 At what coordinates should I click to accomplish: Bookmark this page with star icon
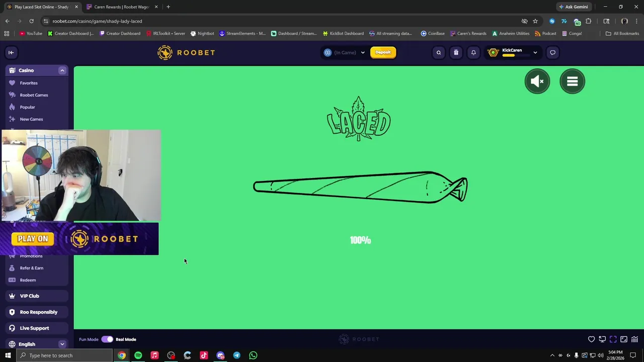[535, 21]
